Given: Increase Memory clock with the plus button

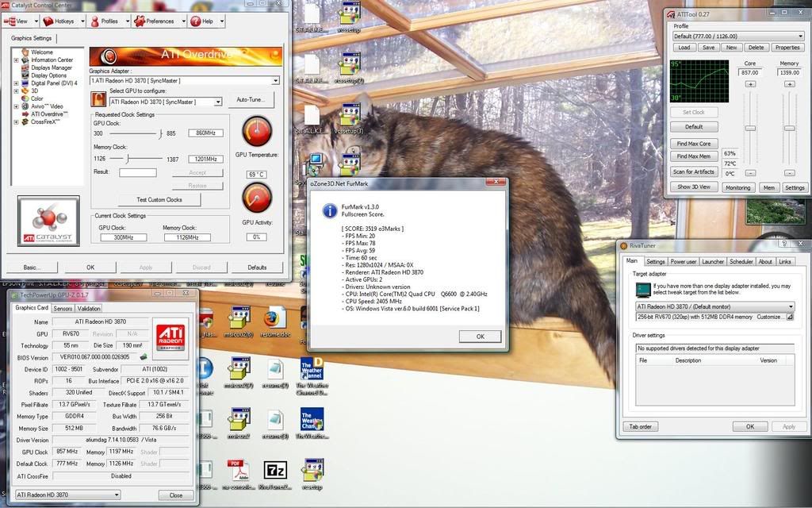Looking at the screenshot, I should [x=789, y=84].
